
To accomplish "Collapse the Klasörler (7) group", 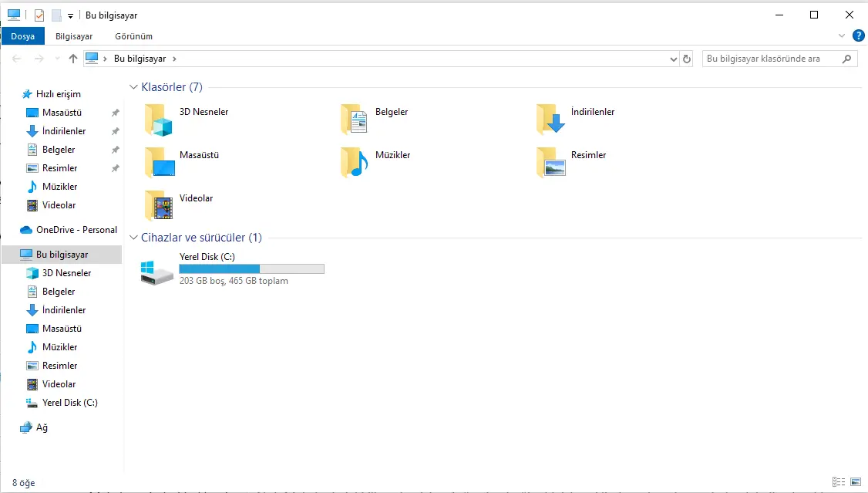I will pyautogui.click(x=133, y=87).
